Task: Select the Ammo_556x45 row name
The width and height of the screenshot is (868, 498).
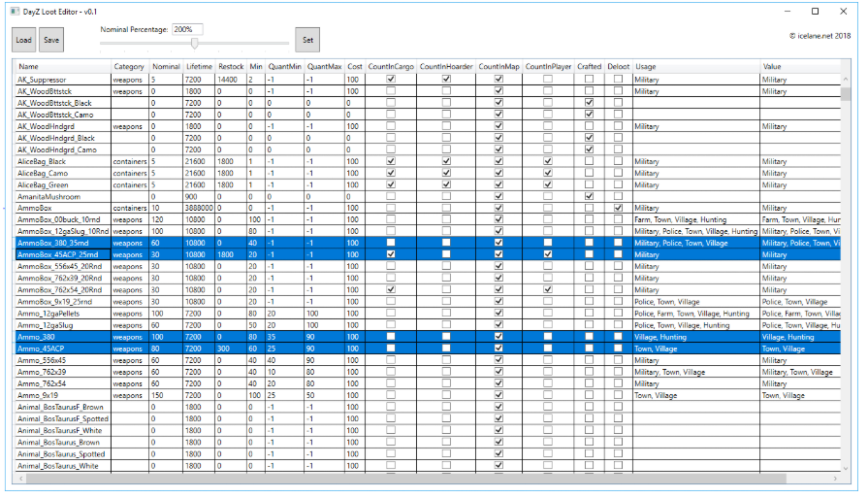Action: (x=42, y=360)
